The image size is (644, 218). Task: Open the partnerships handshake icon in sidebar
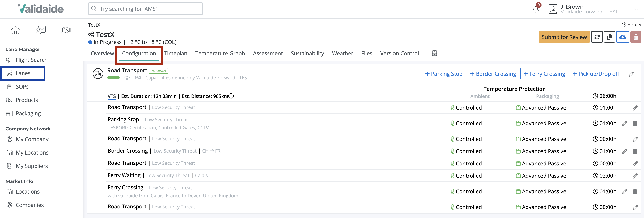point(66,30)
